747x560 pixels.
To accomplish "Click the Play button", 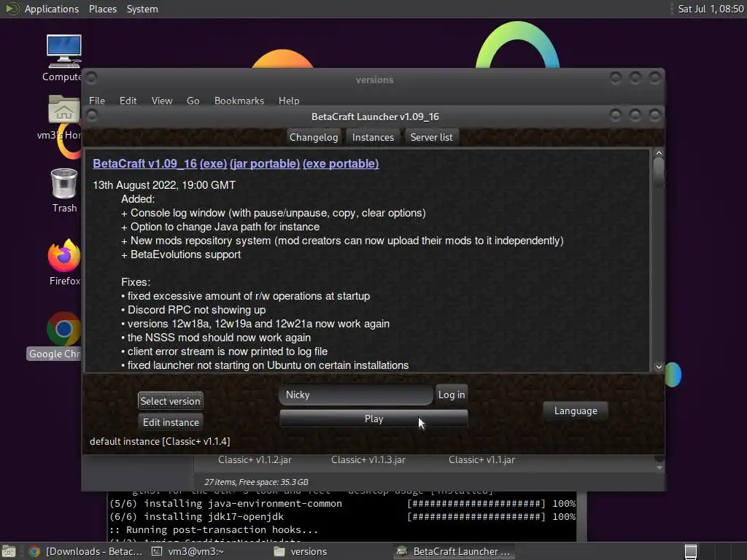I will [x=373, y=419].
